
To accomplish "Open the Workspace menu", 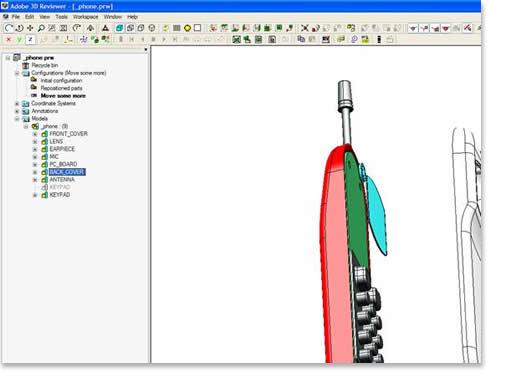I will [x=85, y=17].
